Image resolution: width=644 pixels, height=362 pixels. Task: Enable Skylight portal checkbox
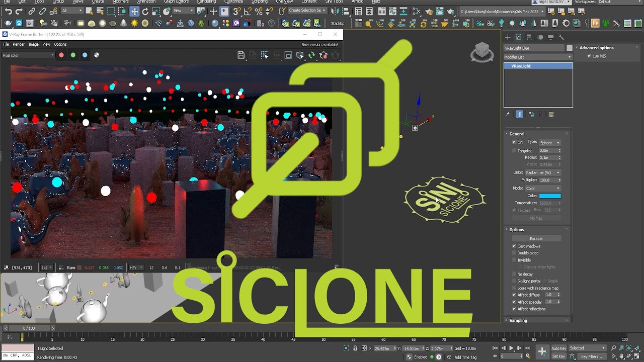[x=514, y=281]
